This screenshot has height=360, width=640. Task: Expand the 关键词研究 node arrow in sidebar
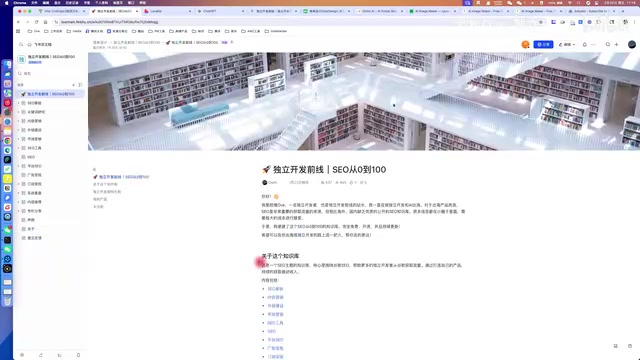[x=18, y=112]
